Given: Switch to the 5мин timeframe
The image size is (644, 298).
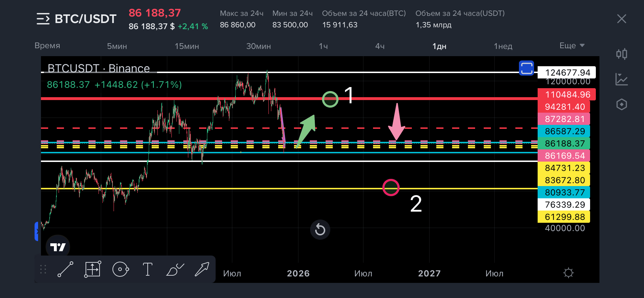Looking at the screenshot, I should [x=117, y=46].
